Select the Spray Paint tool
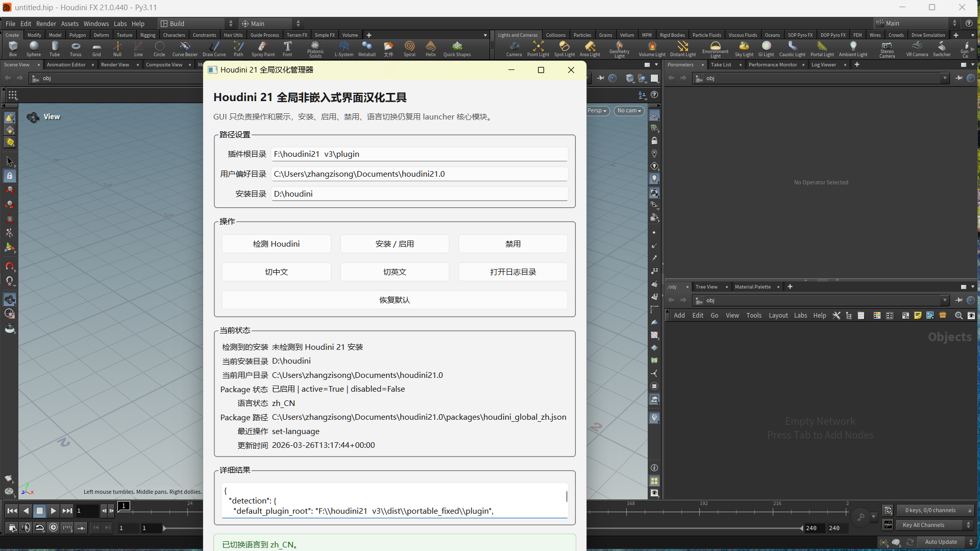This screenshot has height=551, width=980. tap(263, 49)
